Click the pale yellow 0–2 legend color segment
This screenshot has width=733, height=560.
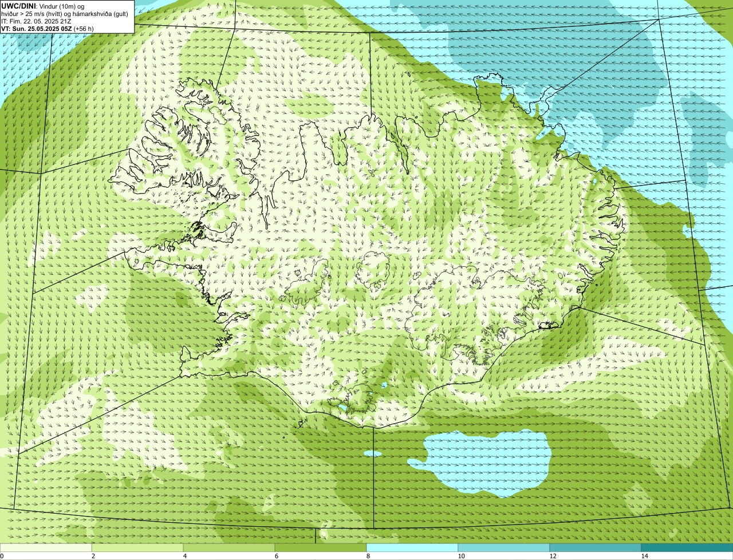point(46,548)
